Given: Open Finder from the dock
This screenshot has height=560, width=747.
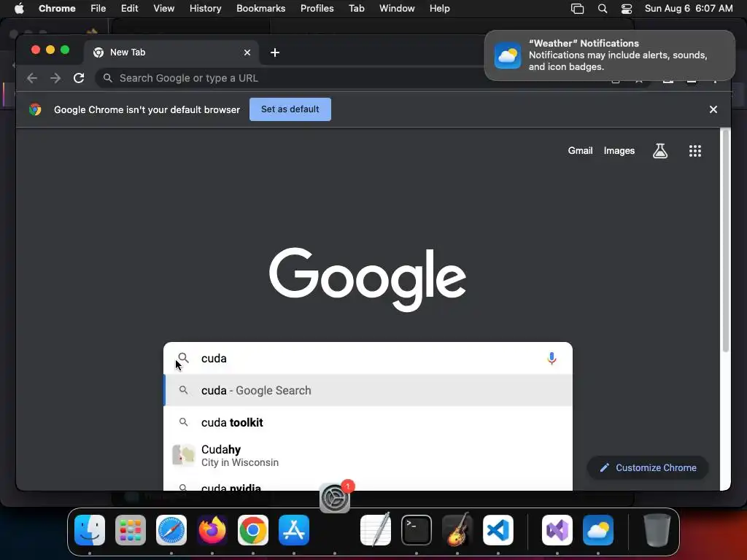Looking at the screenshot, I should tap(90, 530).
